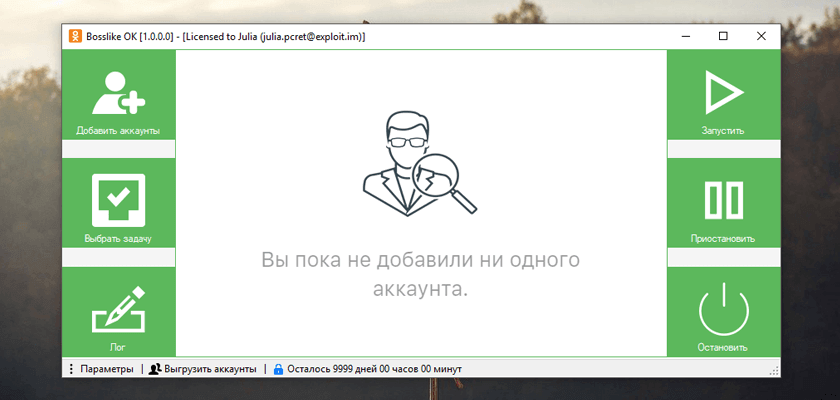Click Выгрузить аккаунты in status bar
This screenshot has height=400, width=840.
pyautogui.click(x=203, y=369)
